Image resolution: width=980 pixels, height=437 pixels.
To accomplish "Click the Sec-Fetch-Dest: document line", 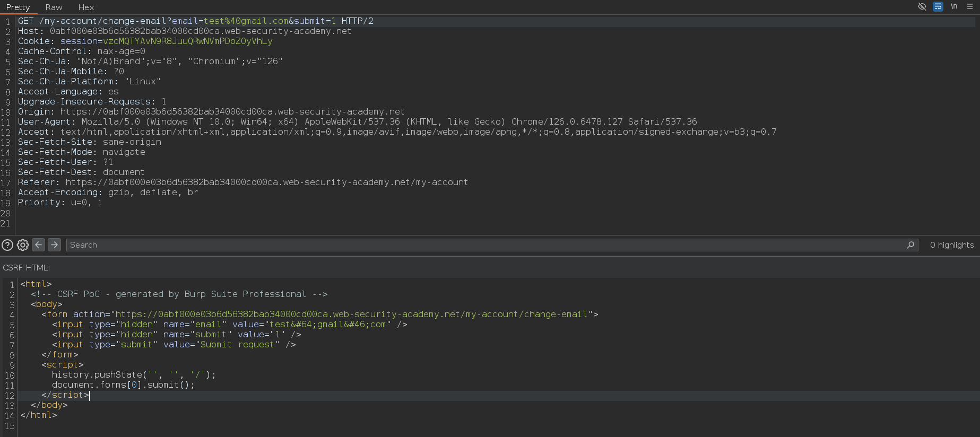I will point(81,172).
